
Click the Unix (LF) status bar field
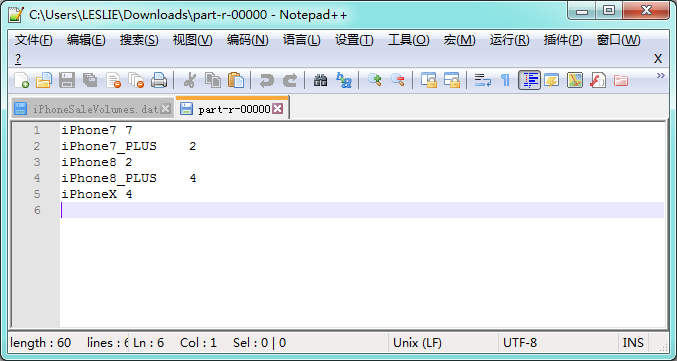(443, 343)
